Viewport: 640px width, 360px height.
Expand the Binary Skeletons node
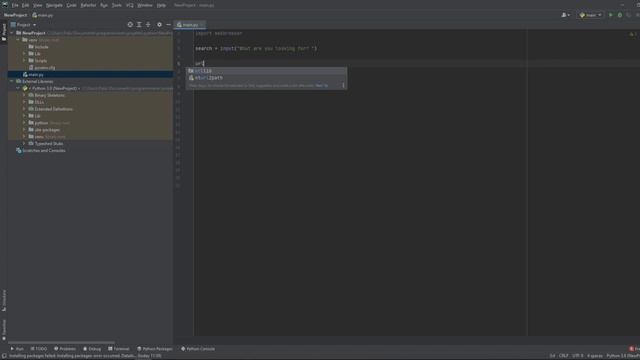pos(24,96)
